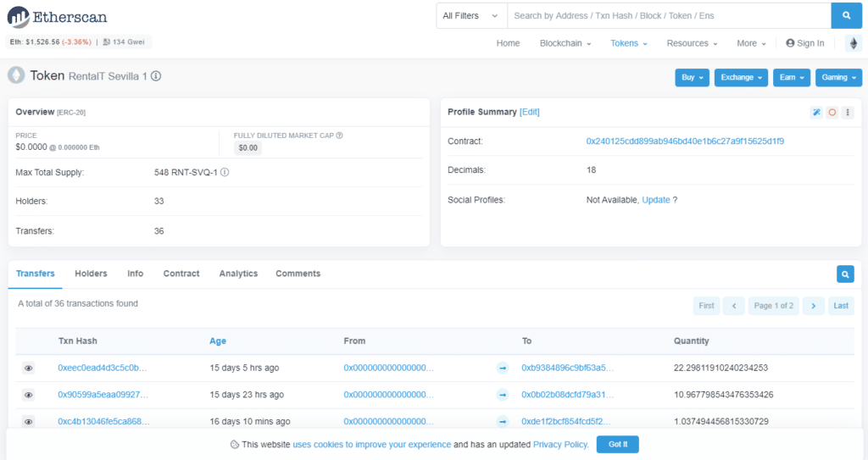Click the red circle icon in Profile Summary
868x460 pixels.
[x=832, y=113]
